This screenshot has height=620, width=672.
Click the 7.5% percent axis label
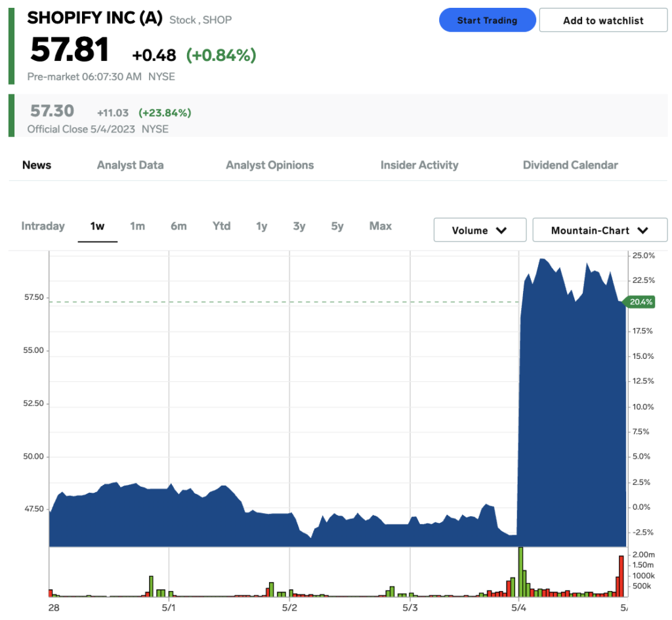point(641,432)
